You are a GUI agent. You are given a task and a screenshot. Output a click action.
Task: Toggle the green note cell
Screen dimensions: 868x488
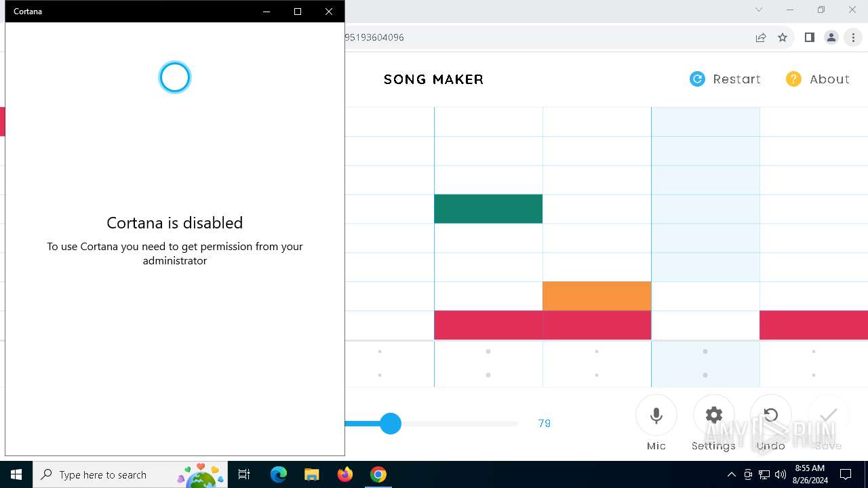pyautogui.click(x=488, y=209)
